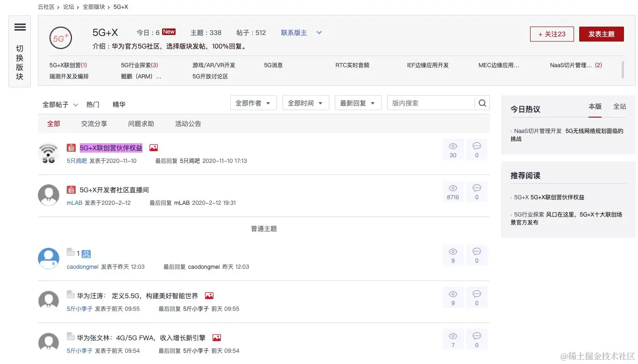Click mLAB's gray avatar
638x364 pixels.
49,195
